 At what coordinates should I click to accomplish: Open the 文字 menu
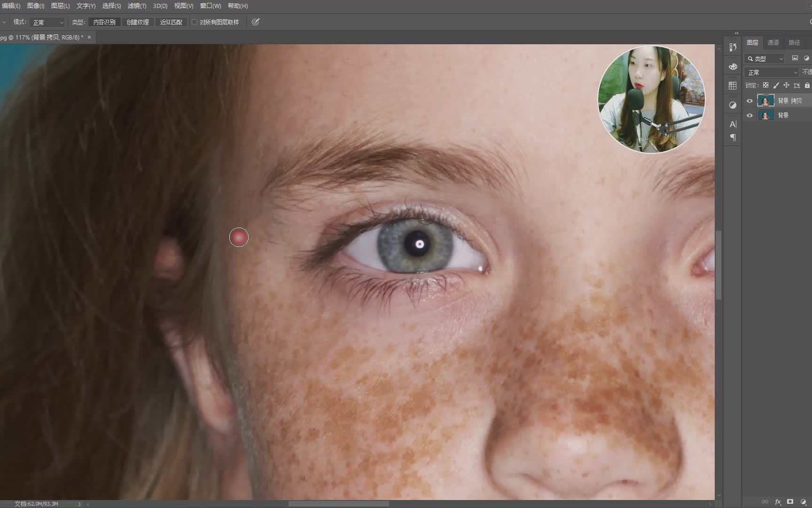(86, 6)
